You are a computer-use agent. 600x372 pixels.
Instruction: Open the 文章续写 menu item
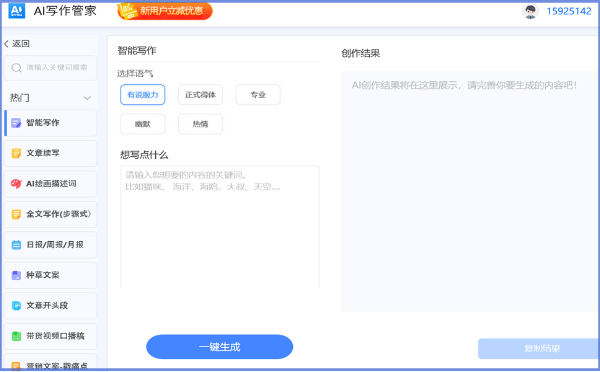(51, 153)
